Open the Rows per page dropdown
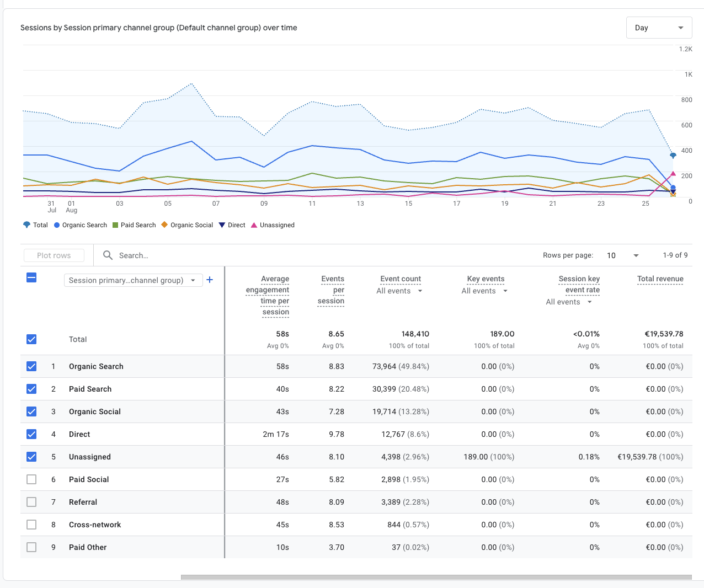This screenshot has height=588, width=704. coord(623,255)
